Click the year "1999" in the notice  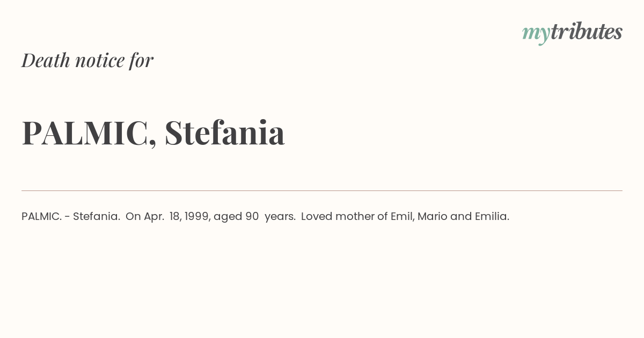[x=197, y=216]
